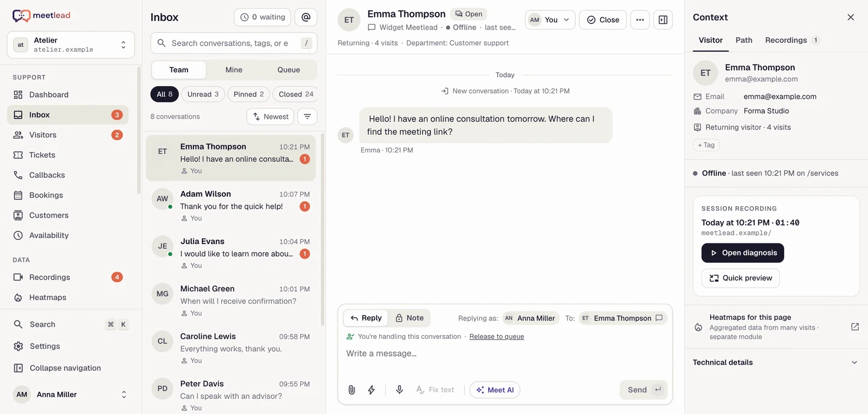Open the assignee You dropdown
868x414 pixels.
pos(550,20)
